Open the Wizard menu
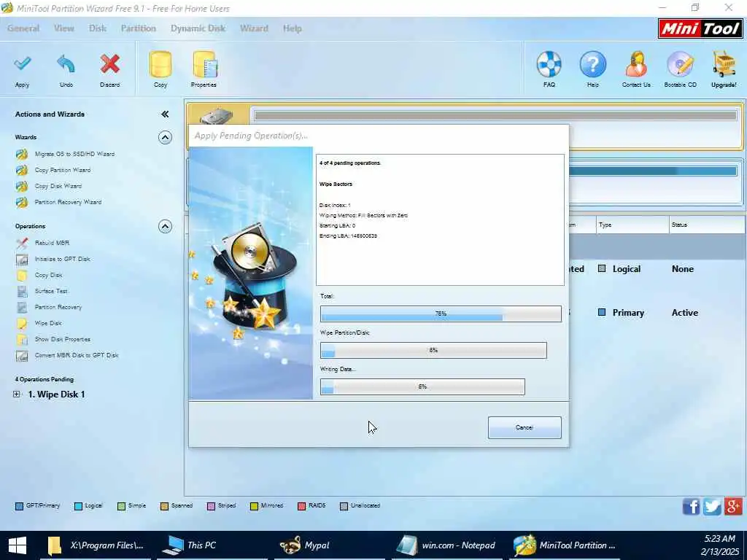 click(x=254, y=28)
